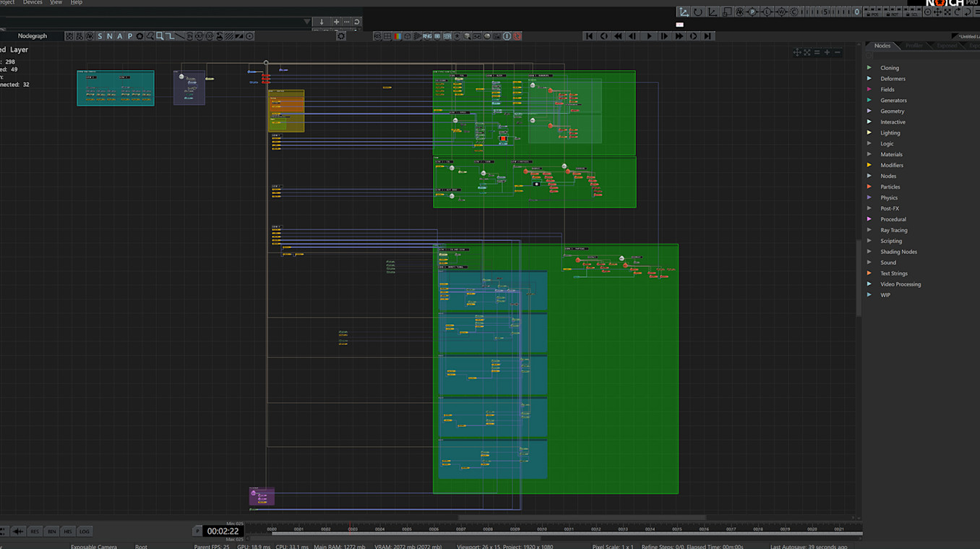
Task: Click the IN node icon
Action: [x=189, y=36]
